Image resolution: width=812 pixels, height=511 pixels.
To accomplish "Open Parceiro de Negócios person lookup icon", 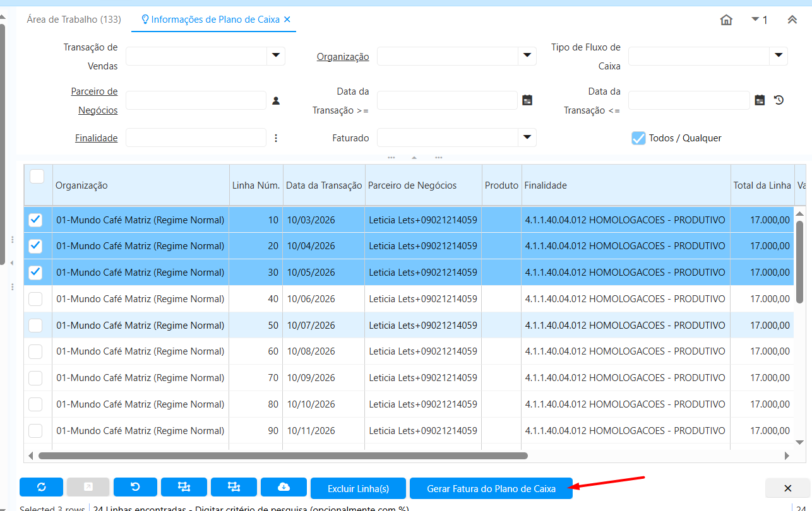I will [276, 100].
